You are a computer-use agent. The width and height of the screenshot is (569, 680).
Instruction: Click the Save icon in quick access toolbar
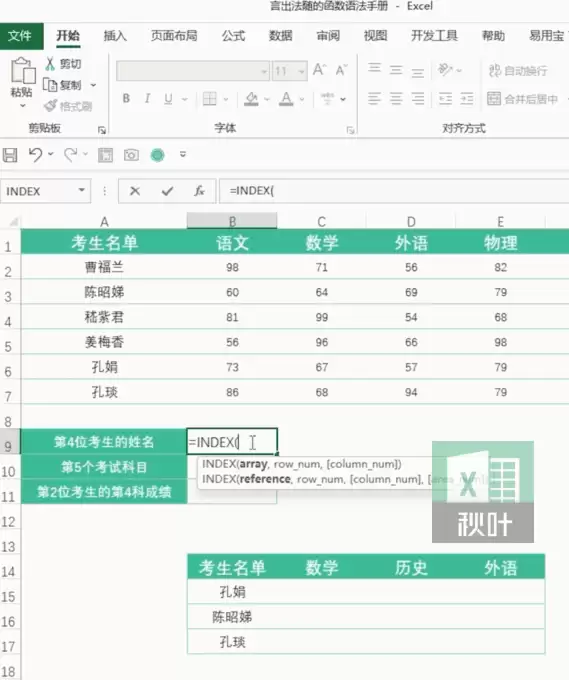(10, 155)
